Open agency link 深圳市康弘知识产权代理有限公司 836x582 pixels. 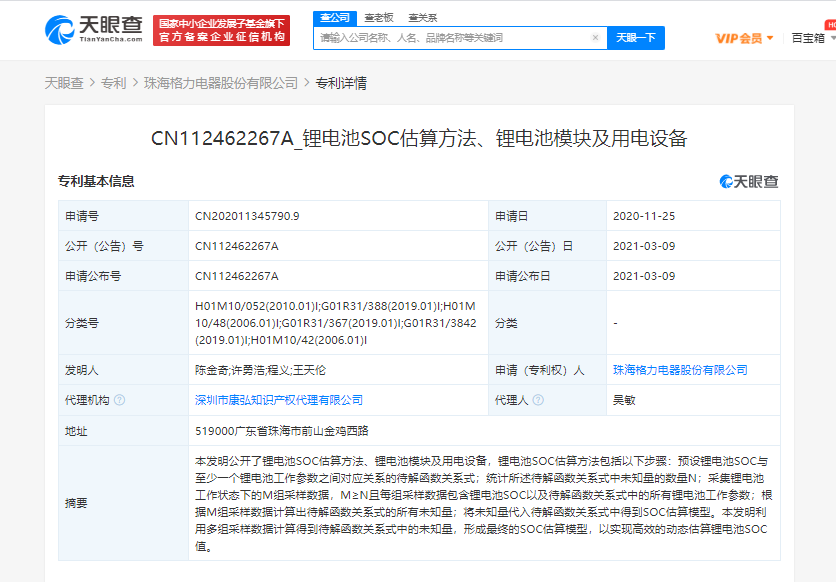tap(279, 400)
